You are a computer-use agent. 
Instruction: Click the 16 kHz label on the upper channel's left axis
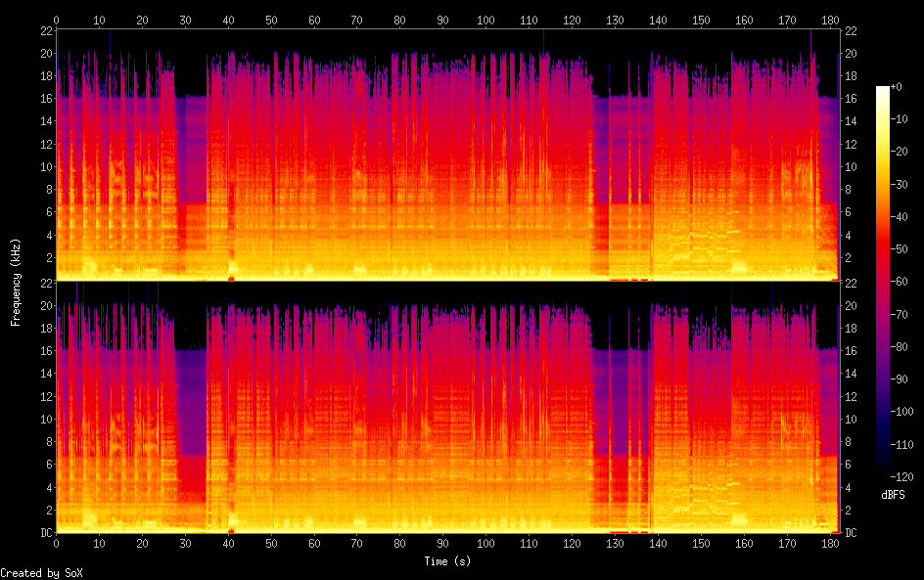pos(45,99)
